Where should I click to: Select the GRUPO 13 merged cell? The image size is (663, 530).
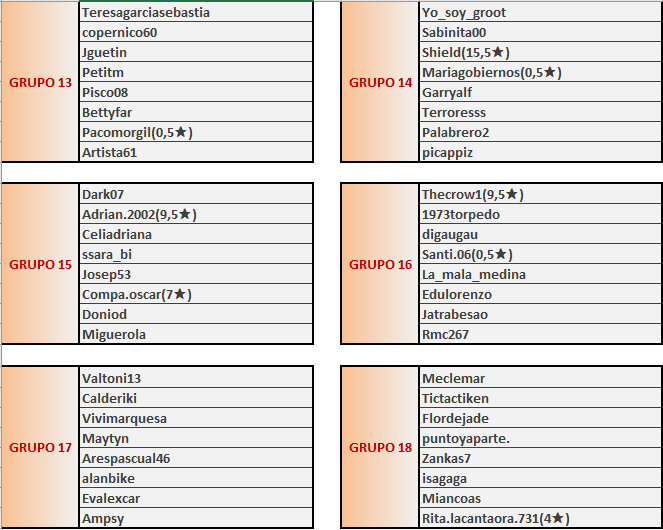[40, 82]
